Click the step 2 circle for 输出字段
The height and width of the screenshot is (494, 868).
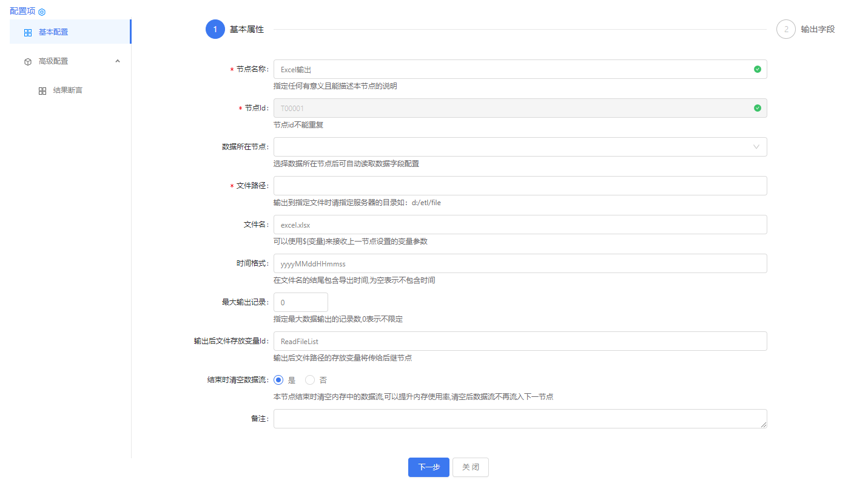786,29
